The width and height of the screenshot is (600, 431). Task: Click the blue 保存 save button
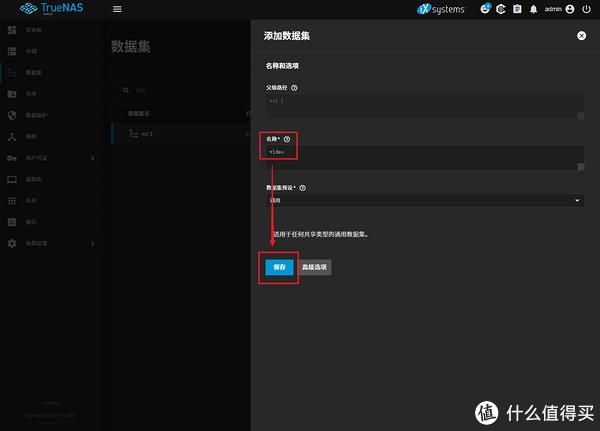[279, 267]
